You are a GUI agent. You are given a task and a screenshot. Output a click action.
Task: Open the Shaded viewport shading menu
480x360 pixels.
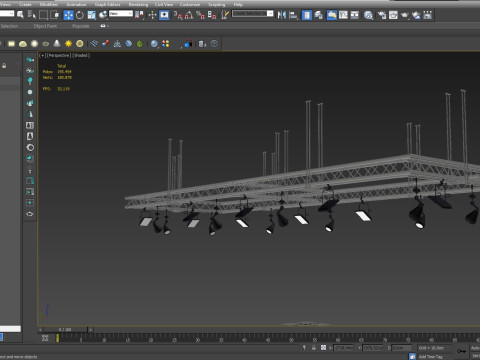coord(81,55)
